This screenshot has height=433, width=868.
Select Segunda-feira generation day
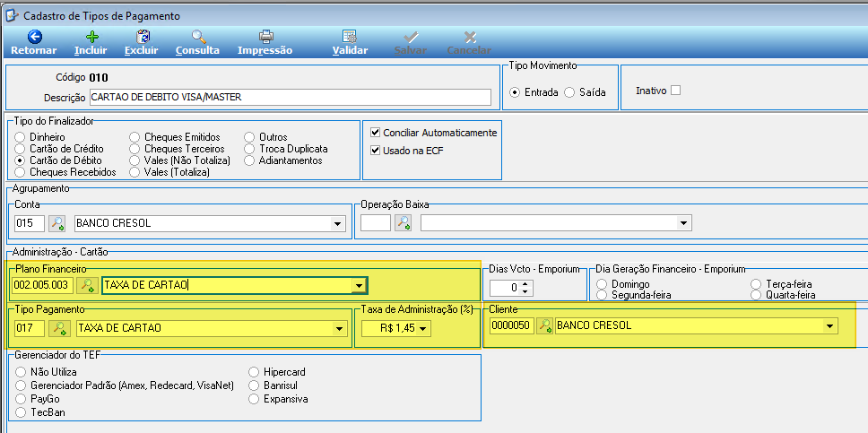click(x=603, y=295)
